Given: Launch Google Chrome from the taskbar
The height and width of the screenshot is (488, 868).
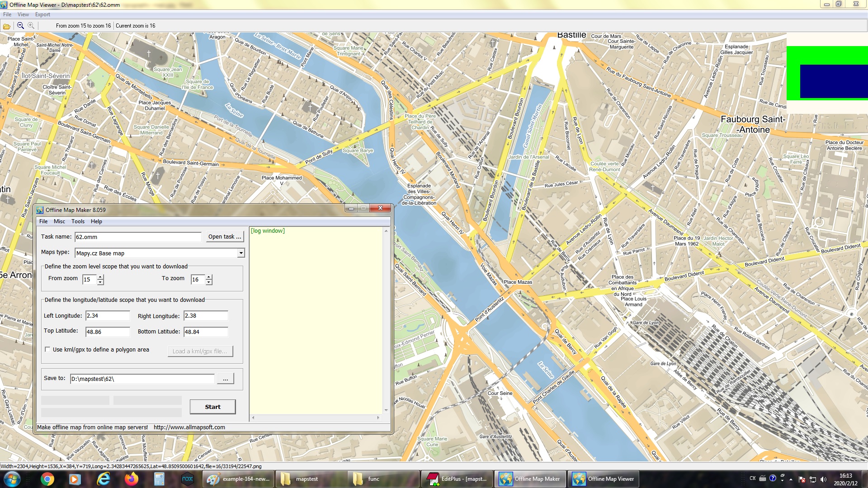Looking at the screenshot, I should [47, 479].
